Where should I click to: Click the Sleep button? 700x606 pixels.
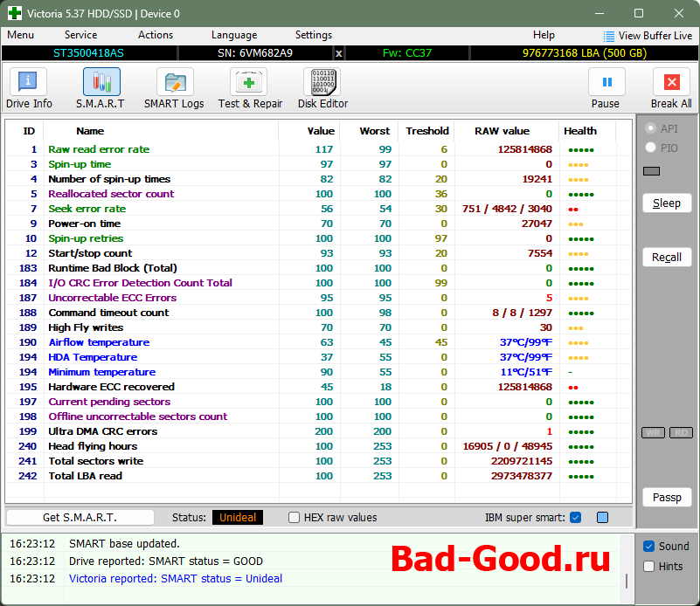[666, 203]
